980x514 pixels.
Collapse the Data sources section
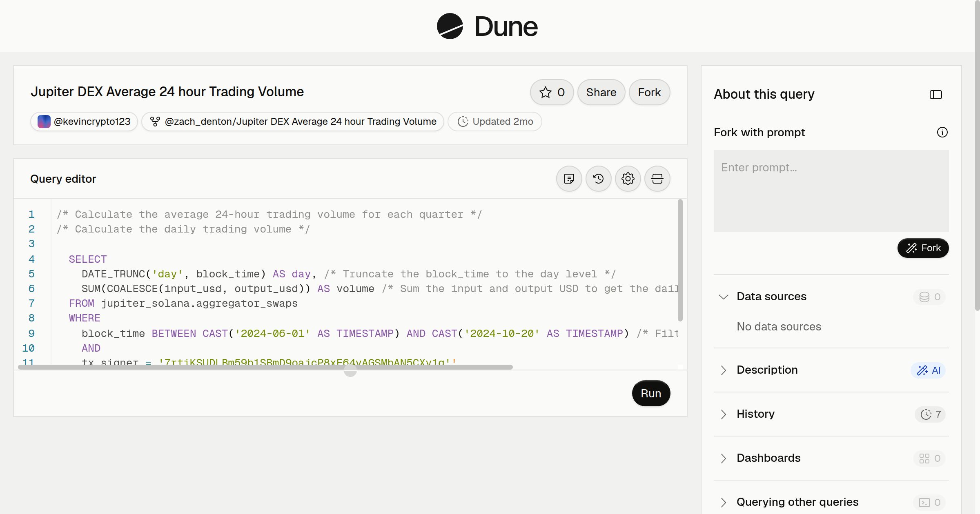[x=723, y=297]
